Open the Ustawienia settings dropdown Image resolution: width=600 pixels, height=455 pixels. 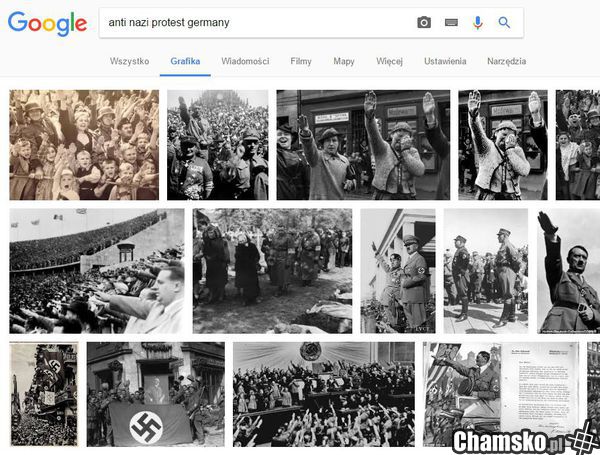445,61
